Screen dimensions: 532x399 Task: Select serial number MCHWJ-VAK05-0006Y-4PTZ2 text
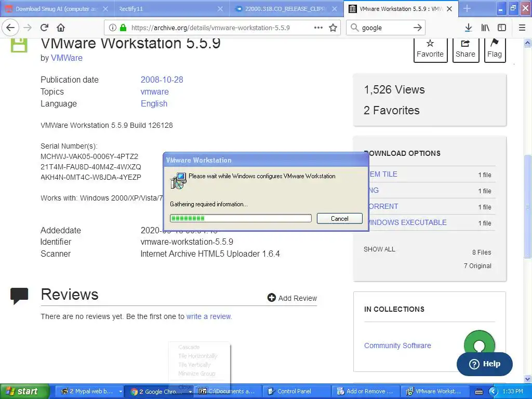click(89, 156)
